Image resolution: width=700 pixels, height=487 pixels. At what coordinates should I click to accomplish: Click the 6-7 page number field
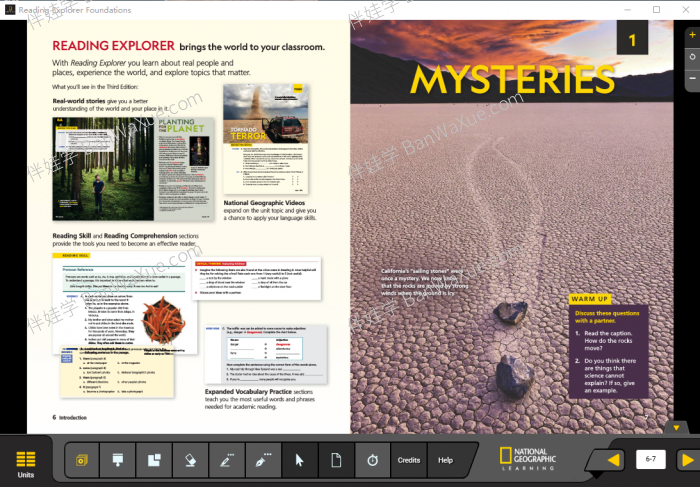click(650, 459)
